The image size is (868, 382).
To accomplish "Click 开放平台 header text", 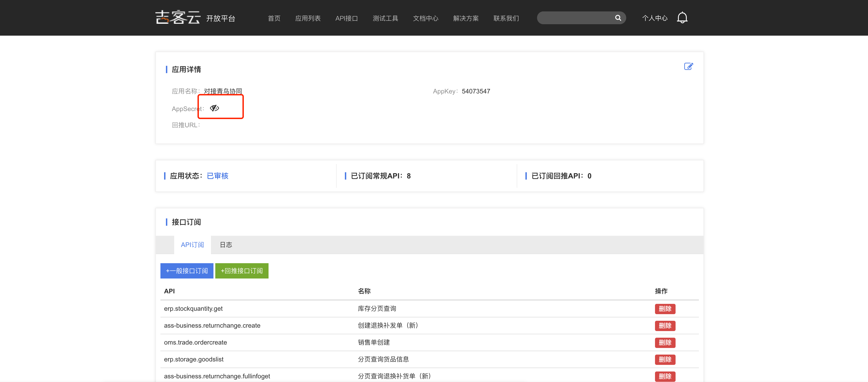I will coord(220,19).
